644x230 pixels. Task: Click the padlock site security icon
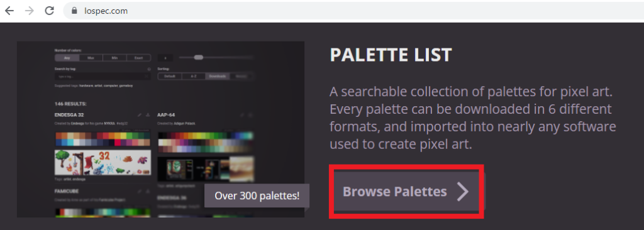click(74, 11)
